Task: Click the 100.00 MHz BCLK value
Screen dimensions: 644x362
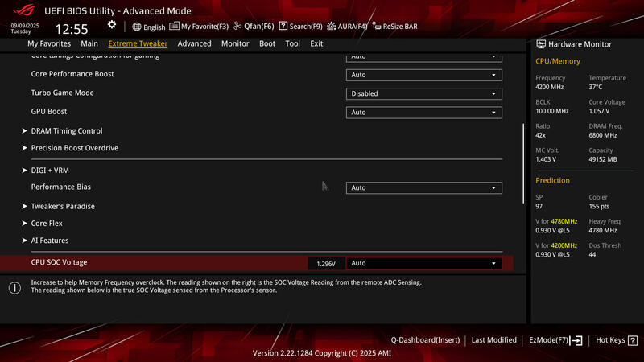Action: click(552, 111)
